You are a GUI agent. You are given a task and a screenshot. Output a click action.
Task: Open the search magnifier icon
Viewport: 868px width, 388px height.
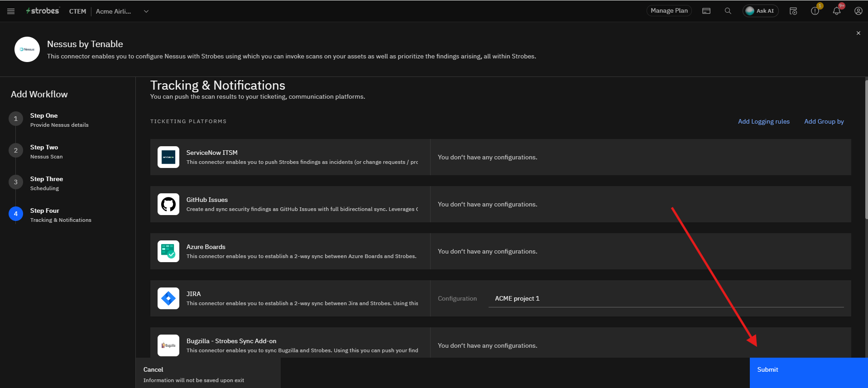click(728, 11)
